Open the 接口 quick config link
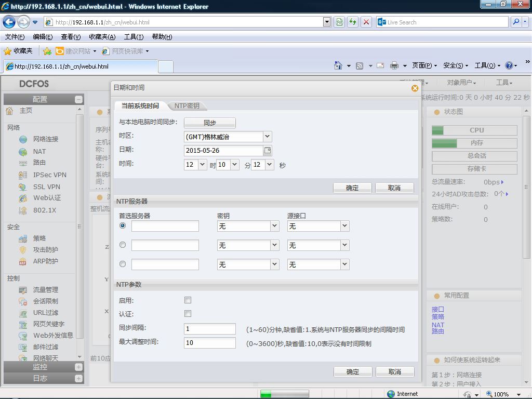This screenshot has width=532, height=399. (x=437, y=309)
